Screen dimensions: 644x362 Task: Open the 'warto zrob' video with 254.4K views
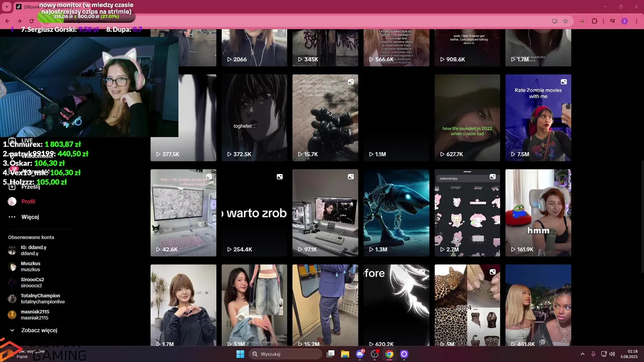point(254,213)
